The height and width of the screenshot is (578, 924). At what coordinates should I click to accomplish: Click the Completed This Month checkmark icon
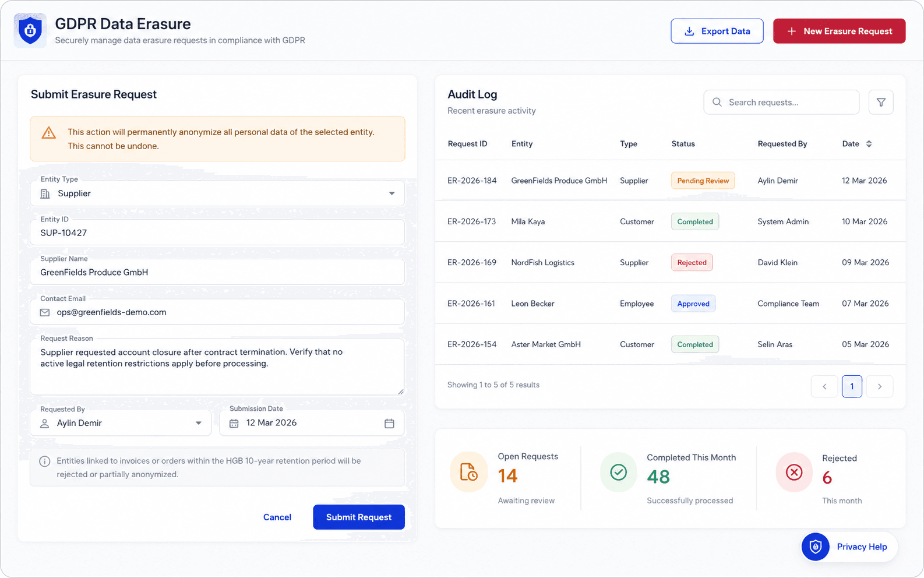click(619, 472)
